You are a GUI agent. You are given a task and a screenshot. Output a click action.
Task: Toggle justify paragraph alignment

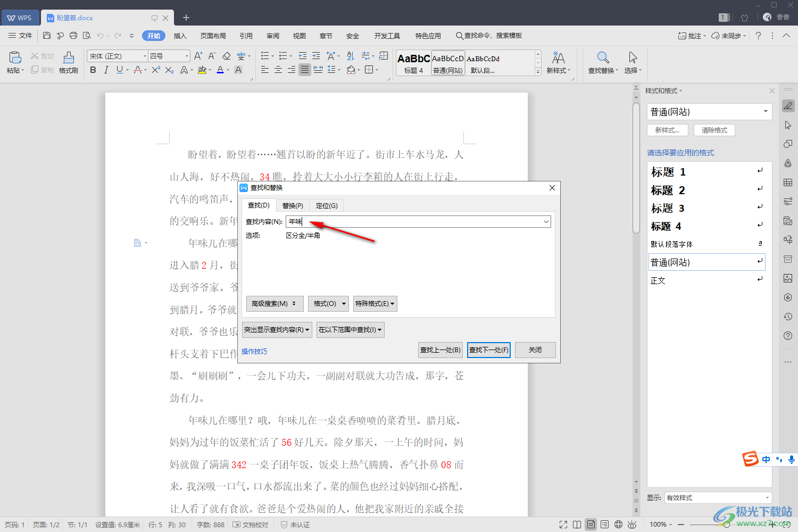304,70
